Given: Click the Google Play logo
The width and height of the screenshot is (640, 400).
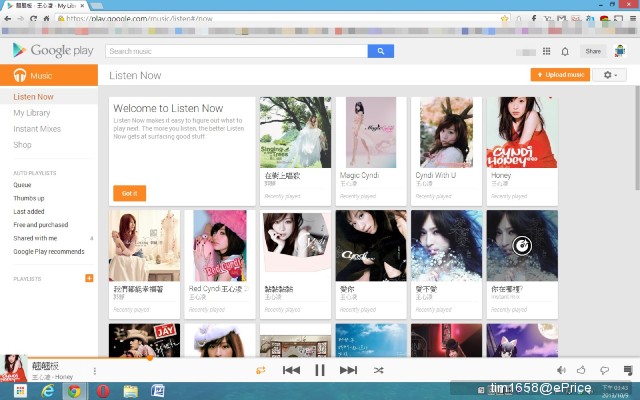Looking at the screenshot, I should [x=53, y=50].
